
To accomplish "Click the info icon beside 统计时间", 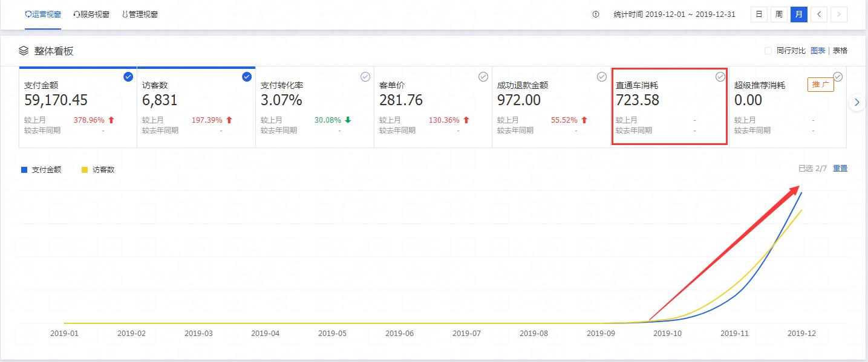I will (x=596, y=15).
